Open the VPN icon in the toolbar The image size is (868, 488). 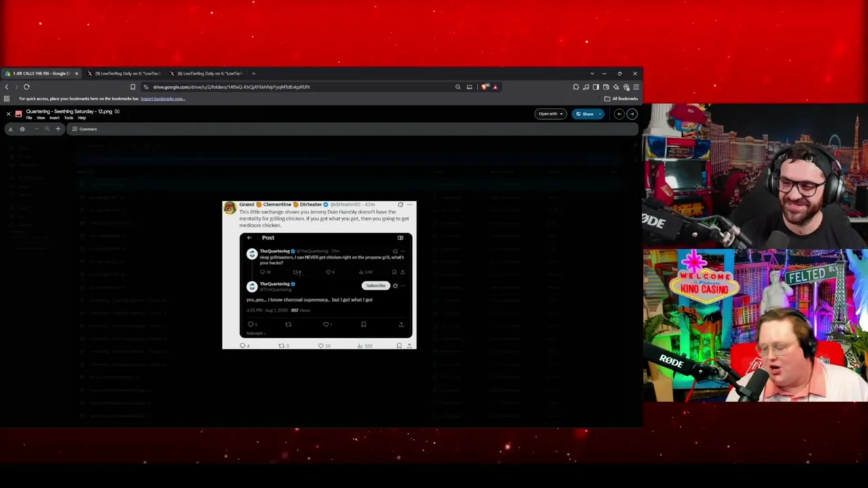626,87
